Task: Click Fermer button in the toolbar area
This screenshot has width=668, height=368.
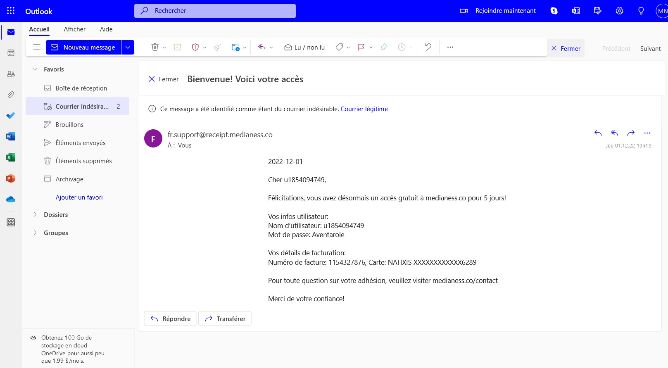Action: [x=566, y=48]
